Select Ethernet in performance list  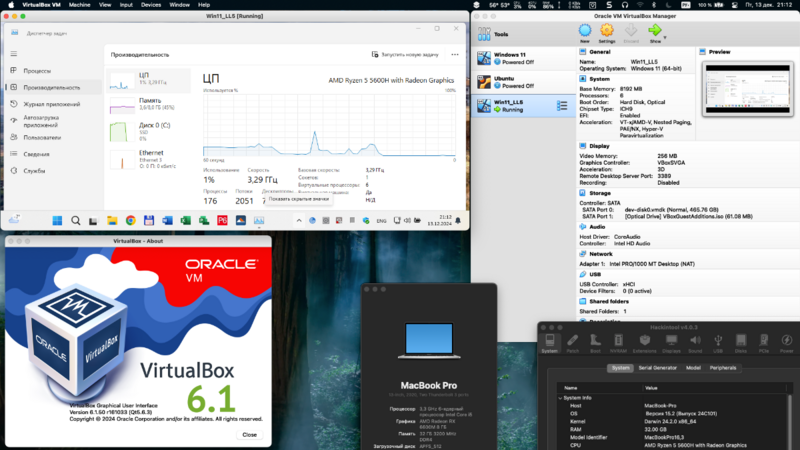click(x=148, y=159)
